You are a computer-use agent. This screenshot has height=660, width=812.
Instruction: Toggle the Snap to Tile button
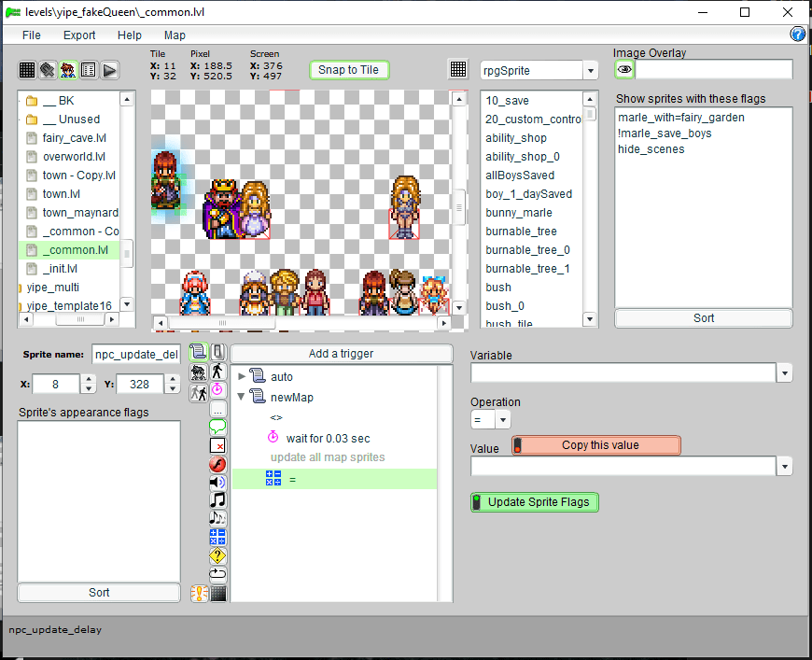tap(349, 70)
